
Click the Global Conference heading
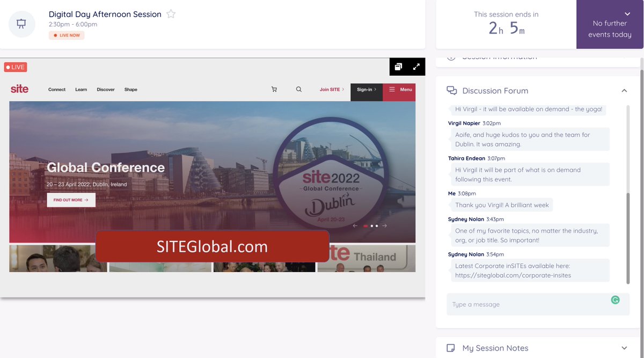pos(106,167)
